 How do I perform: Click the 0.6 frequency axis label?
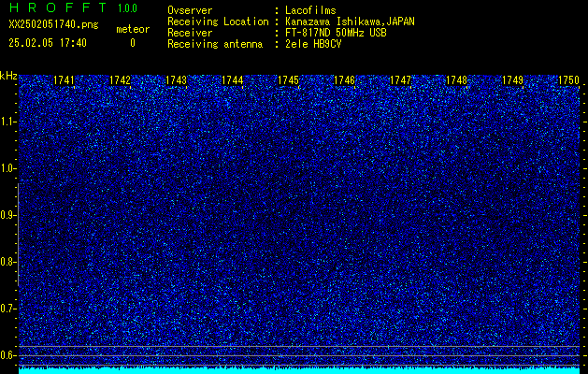pyautogui.click(x=7, y=355)
